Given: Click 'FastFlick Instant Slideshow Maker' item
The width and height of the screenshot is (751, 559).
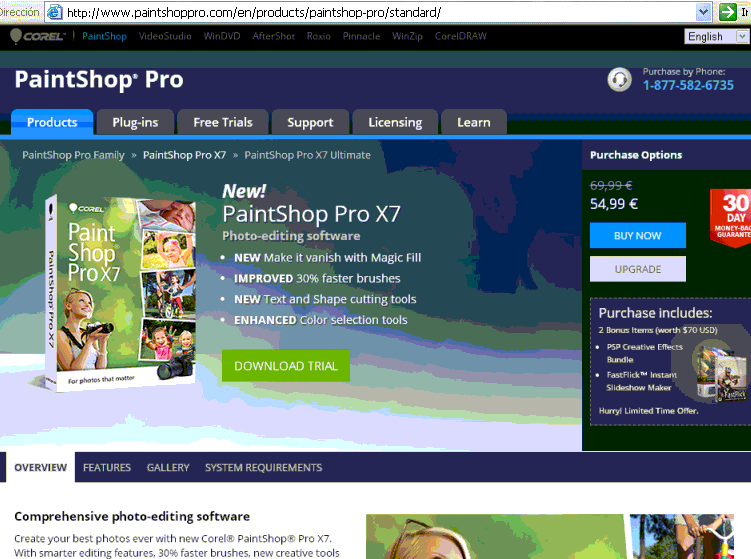Looking at the screenshot, I should (642, 381).
